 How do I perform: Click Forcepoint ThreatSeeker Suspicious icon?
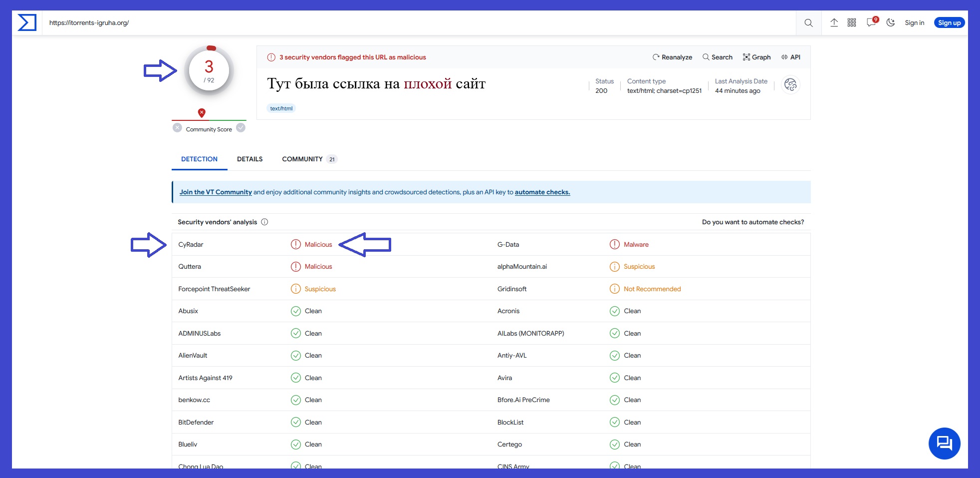tap(296, 289)
